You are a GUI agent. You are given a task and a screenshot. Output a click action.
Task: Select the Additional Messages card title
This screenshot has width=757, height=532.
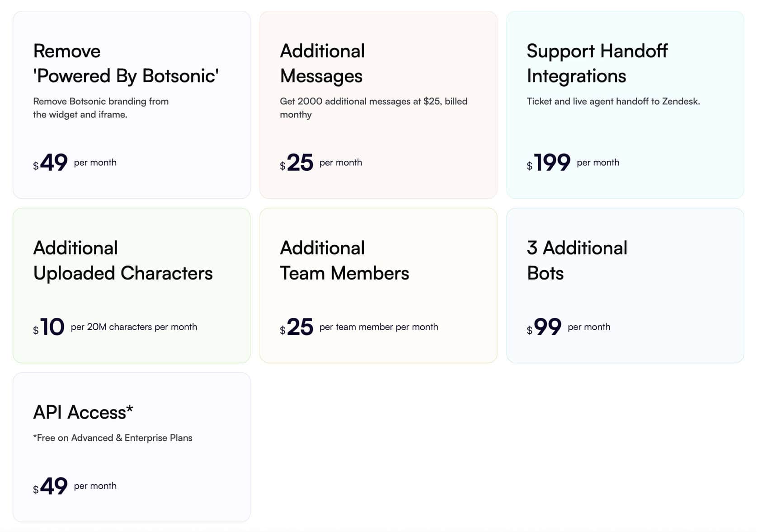tap(322, 64)
